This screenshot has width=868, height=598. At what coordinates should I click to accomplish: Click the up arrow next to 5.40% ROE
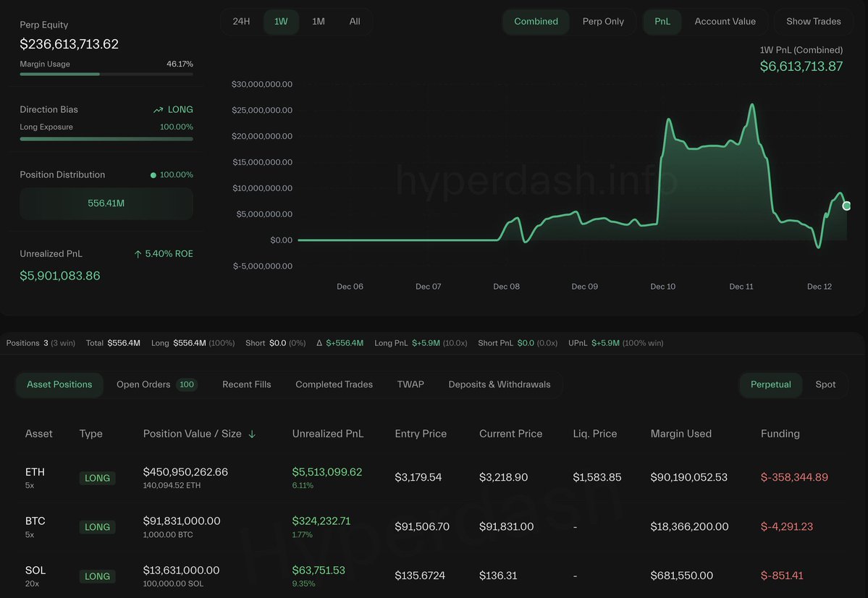coord(138,254)
